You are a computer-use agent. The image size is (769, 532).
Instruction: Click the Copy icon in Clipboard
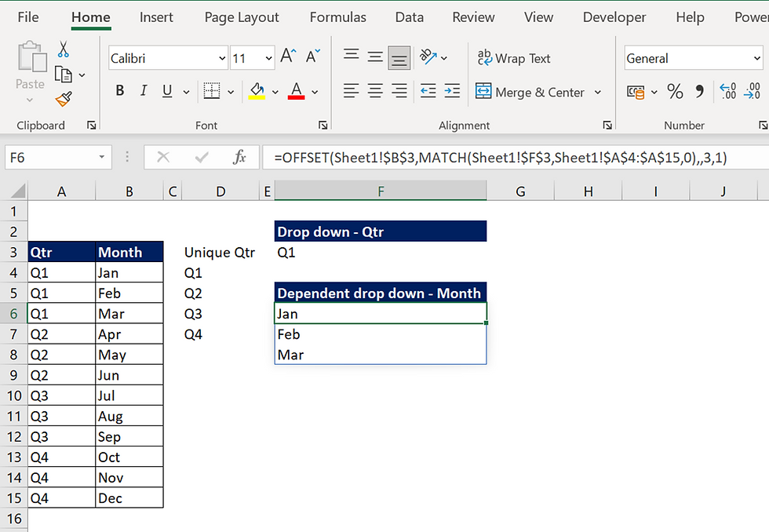pos(63,75)
